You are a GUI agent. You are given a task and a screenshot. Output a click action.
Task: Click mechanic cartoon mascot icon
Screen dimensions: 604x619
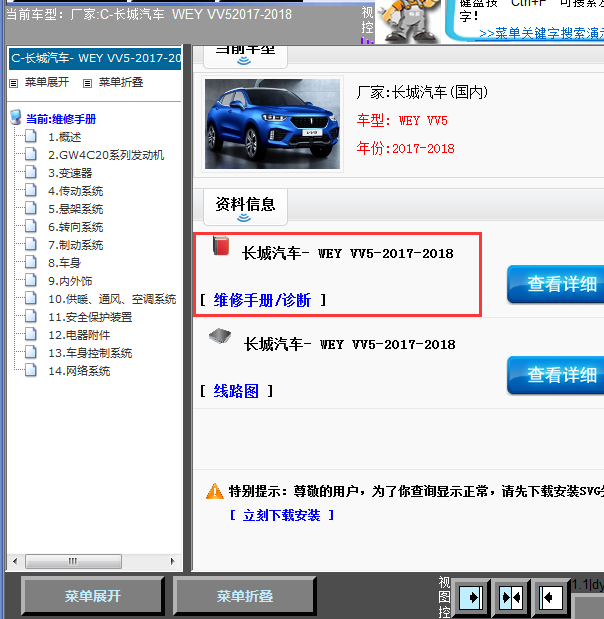pyautogui.click(x=408, y=21)
